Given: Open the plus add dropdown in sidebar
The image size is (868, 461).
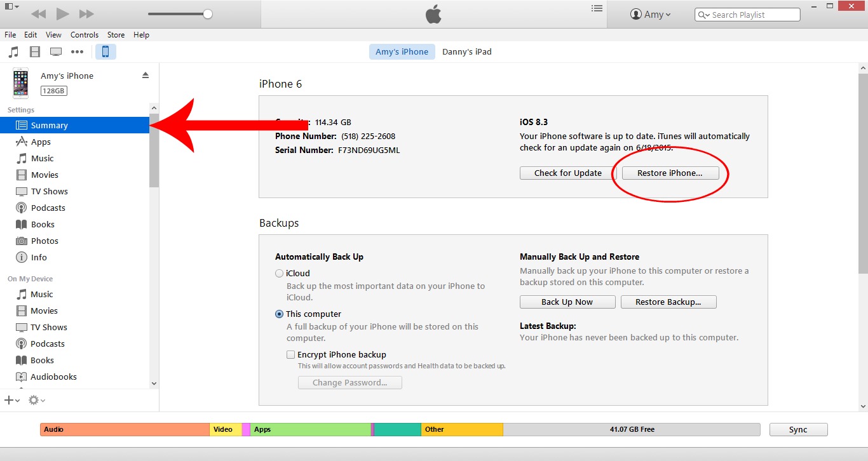Looking at the screenshot, I should (x=11, y=400).
